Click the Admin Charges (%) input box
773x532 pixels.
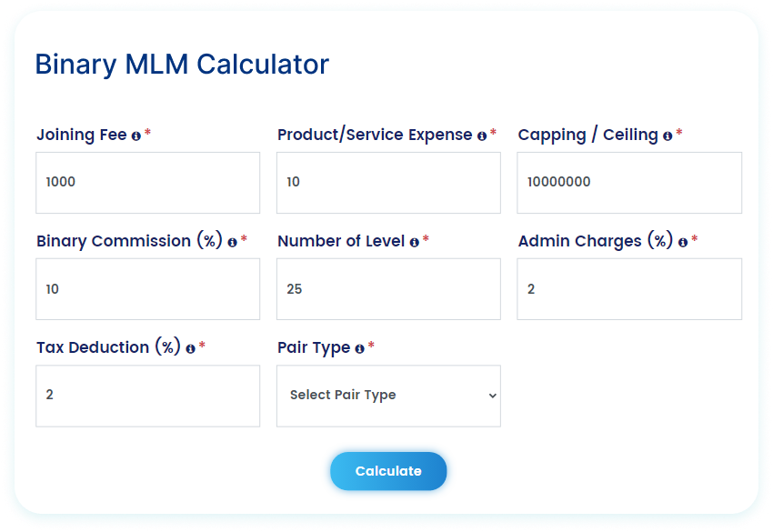(628, 289)
